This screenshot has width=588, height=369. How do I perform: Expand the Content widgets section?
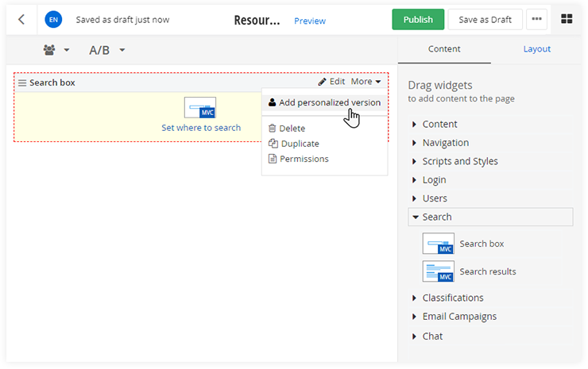click(x=439, y=124)
